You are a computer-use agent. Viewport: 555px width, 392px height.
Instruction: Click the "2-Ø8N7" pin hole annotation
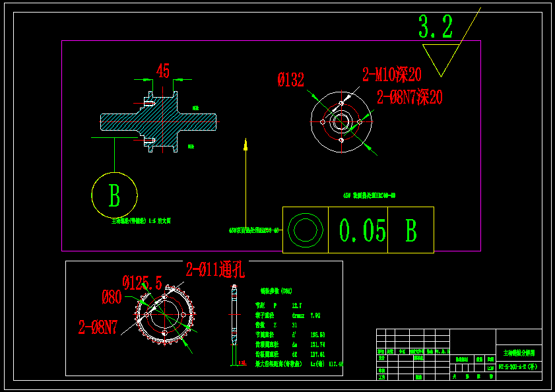[98, 327]
